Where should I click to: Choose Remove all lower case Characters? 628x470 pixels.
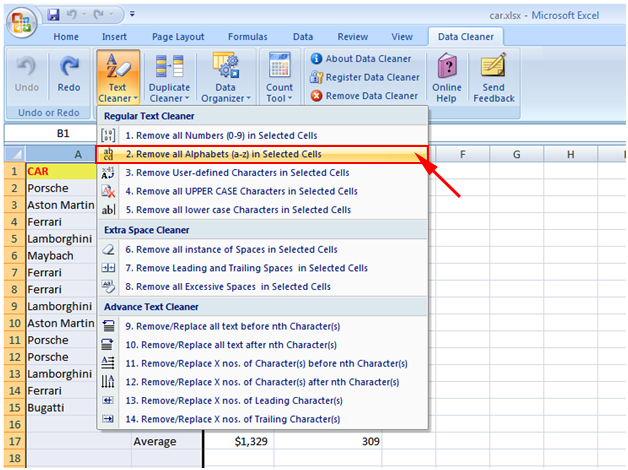[263, 210]
